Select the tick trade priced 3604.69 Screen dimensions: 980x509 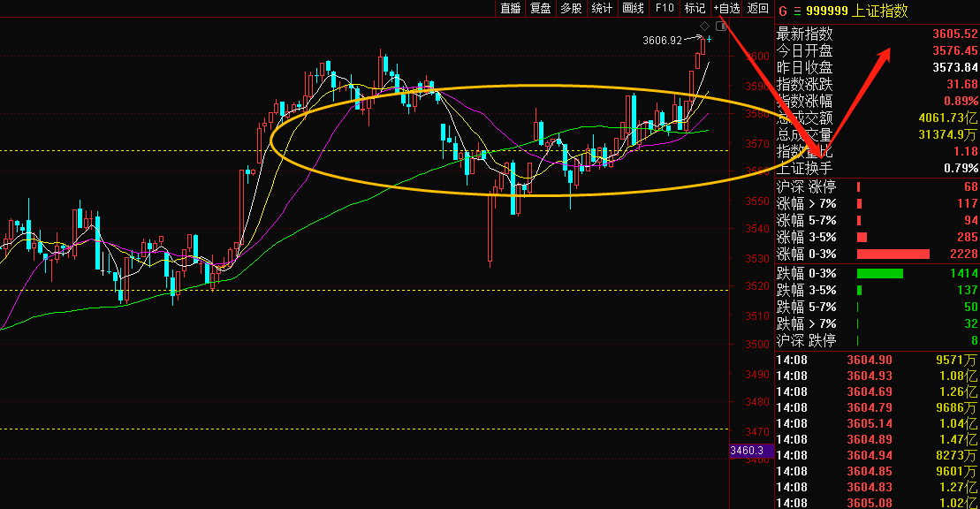[x=877, y=392]
